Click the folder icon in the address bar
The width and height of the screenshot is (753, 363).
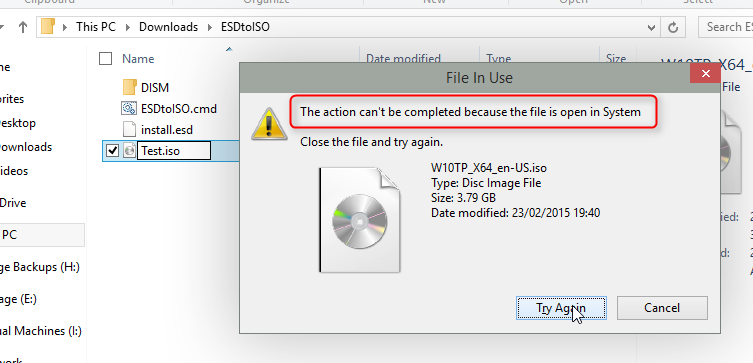[48, 26]
